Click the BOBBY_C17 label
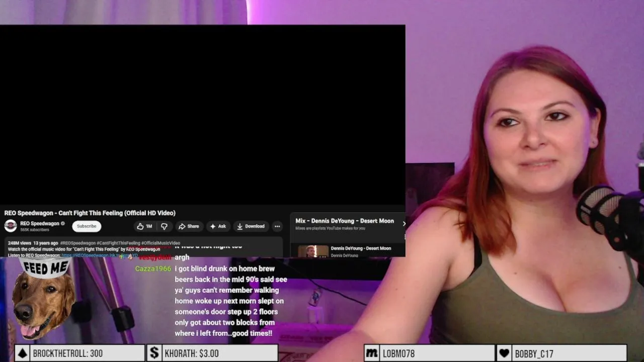 (x=534, y=354)
